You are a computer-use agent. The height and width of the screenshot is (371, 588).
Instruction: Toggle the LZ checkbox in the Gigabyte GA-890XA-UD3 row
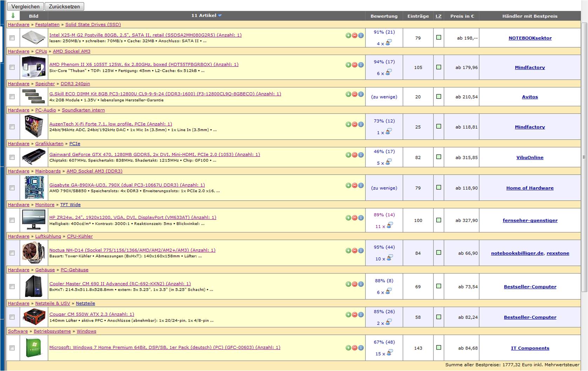pyautogui.click(x=439, y=188)
